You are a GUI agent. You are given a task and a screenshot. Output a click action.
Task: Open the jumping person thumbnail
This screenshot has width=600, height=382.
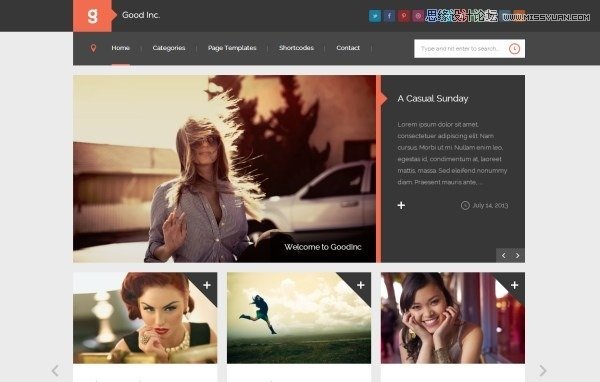point(299,318)
